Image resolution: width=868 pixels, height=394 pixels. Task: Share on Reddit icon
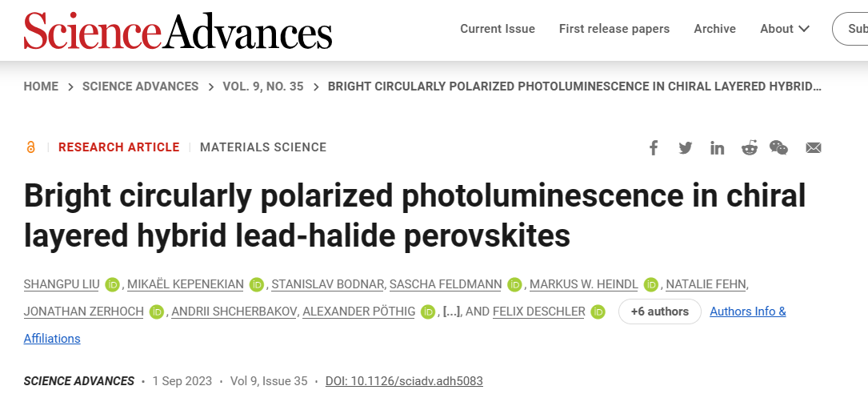pos(749,148)
